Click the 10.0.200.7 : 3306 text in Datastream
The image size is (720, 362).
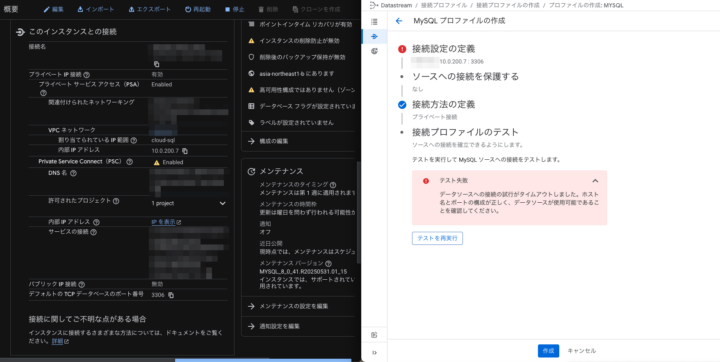click(461, 61)
